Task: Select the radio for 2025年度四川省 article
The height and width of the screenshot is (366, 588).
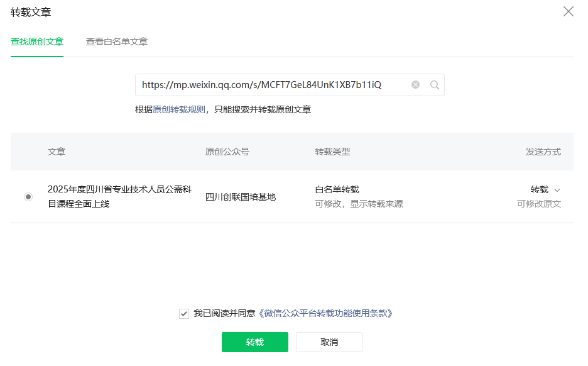Action: coord(28,197)
